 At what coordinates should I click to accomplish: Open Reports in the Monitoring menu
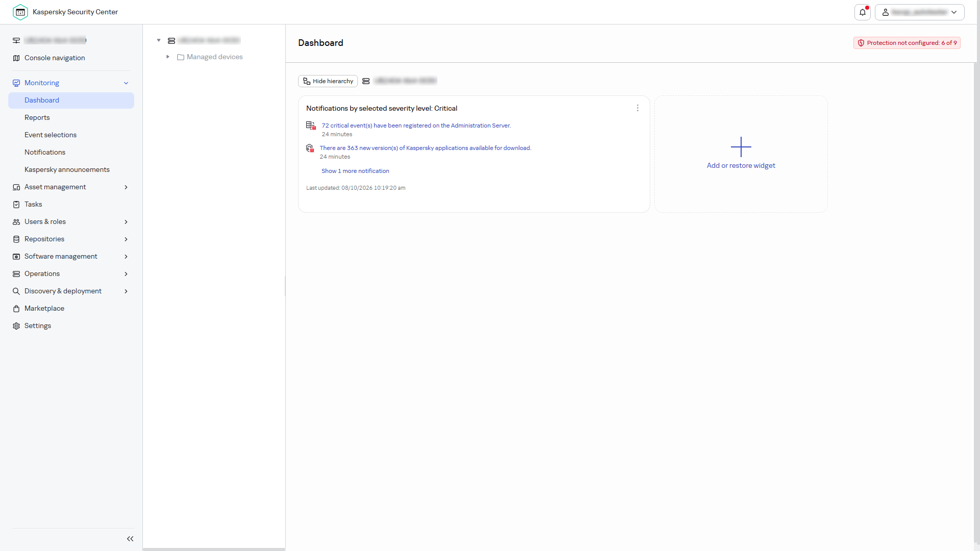[x=37, y=117]
